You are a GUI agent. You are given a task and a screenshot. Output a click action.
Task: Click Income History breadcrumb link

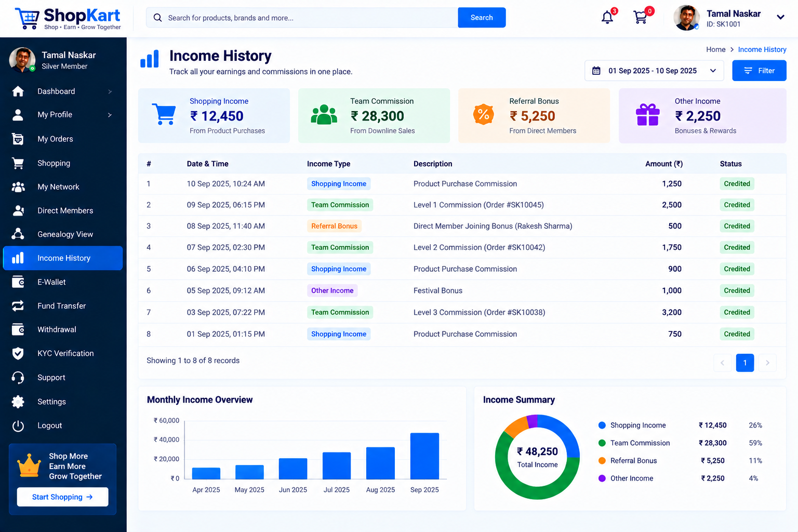tap(762, 49)
